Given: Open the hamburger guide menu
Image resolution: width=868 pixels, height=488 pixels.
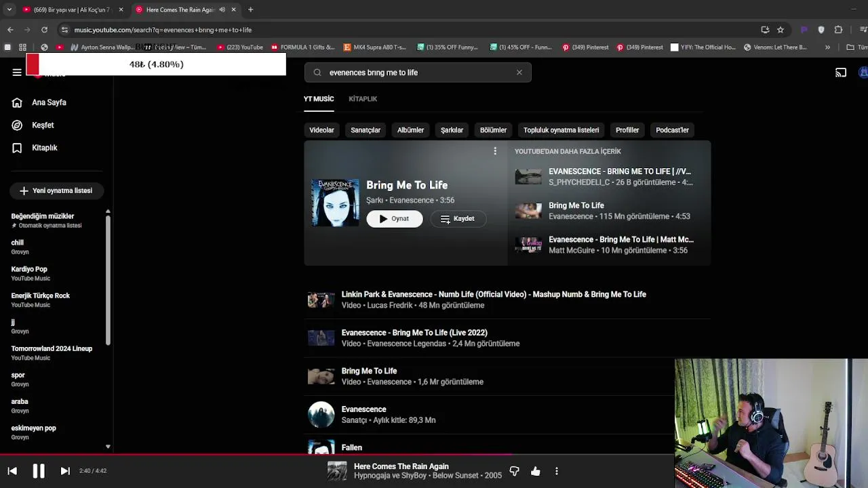Looking at the screenshot, I should click(x=17, y=73).
